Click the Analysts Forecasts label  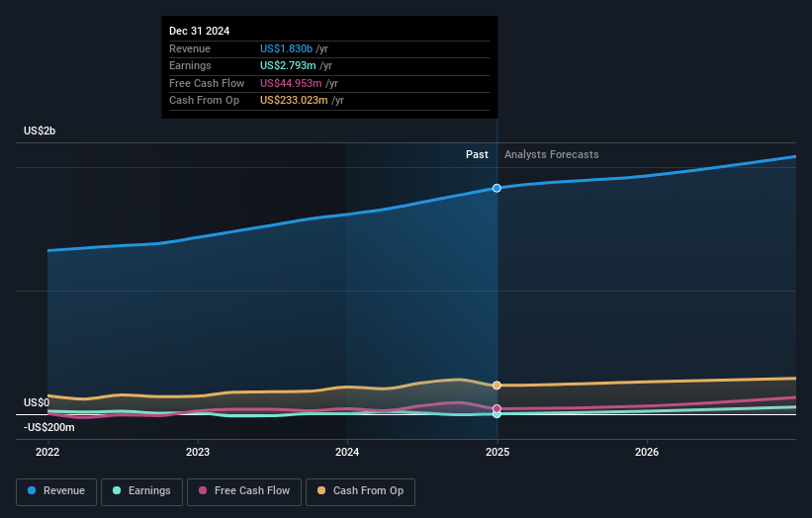552,155
